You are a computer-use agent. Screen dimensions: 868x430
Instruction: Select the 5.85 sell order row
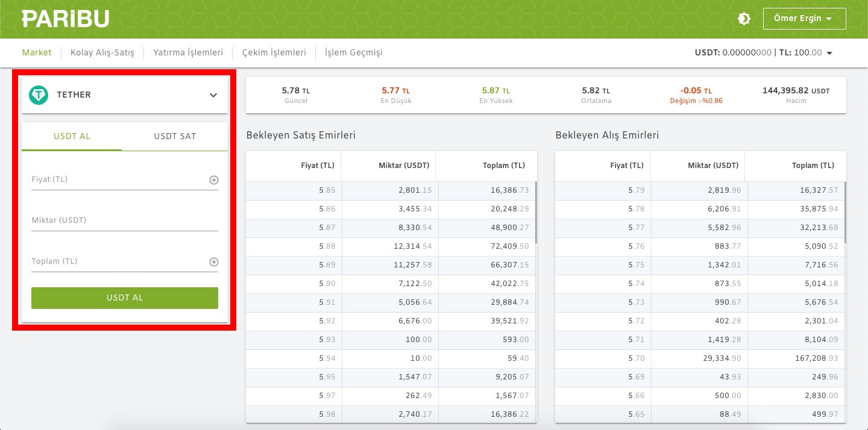click(391, 190)
